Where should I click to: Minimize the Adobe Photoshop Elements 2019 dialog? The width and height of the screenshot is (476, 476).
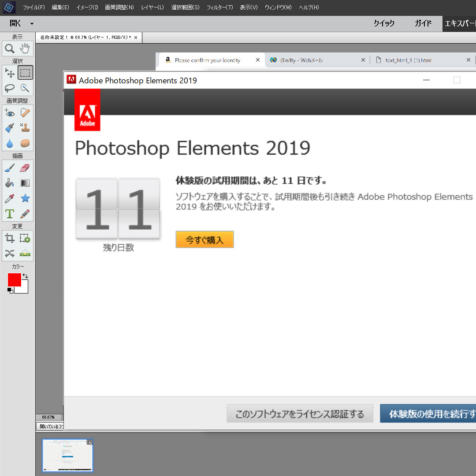426,80
